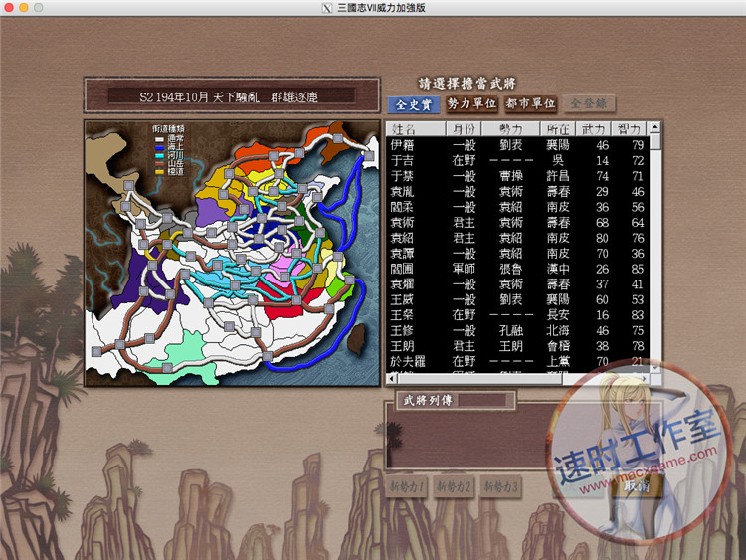
Task: Click city node in dark-brown northeastern region
Action: pyautogui.click(x=338, y=138)
